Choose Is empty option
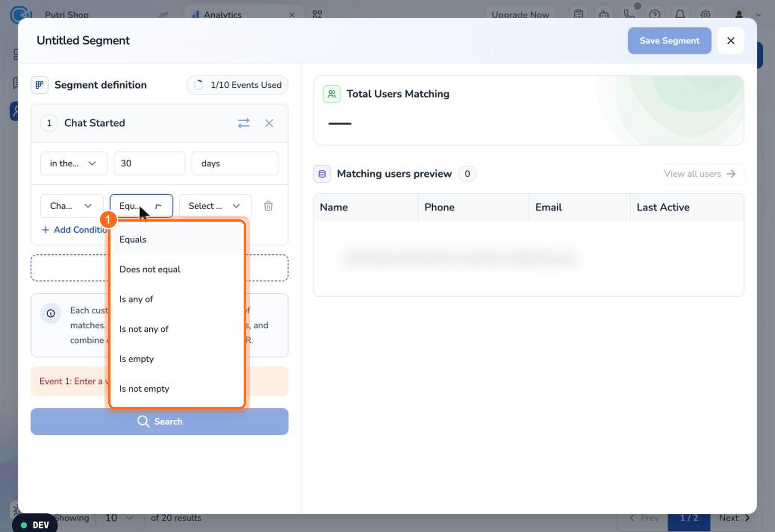Viewport: 775px width, 532px height. 177,359
